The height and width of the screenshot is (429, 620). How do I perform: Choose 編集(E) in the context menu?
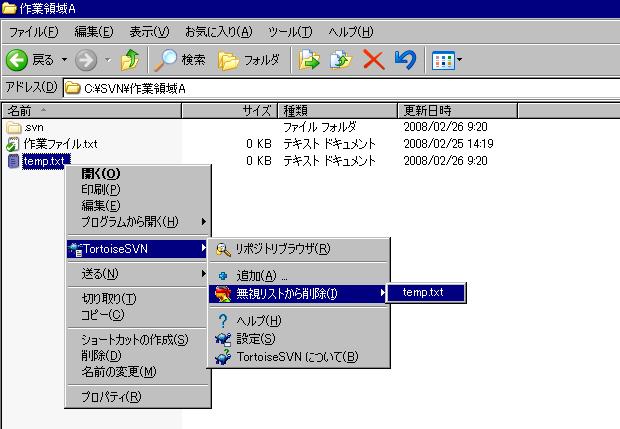click(137, 206)
